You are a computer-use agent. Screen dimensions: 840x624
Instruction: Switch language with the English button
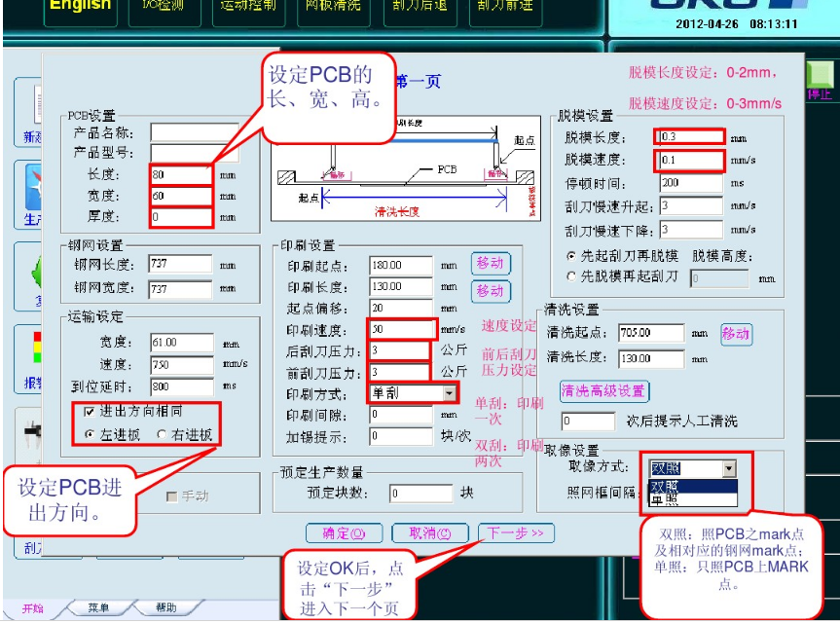(x=80, y=8)
